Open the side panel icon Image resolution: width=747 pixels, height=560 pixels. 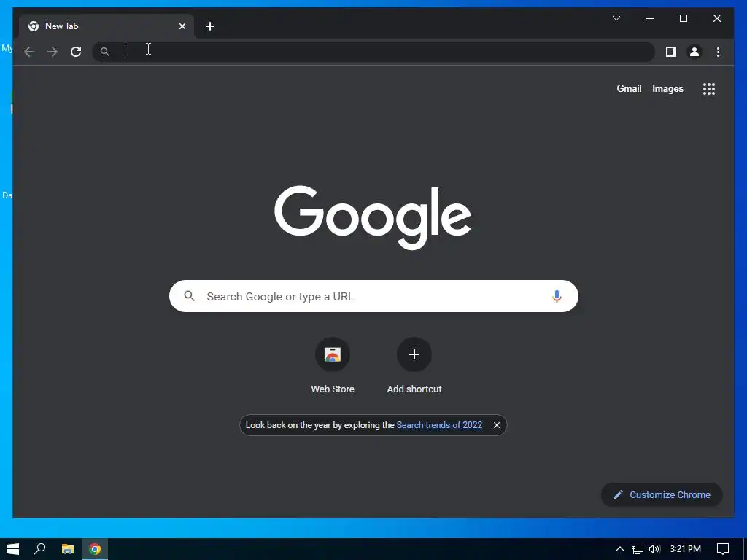point(671,52)
